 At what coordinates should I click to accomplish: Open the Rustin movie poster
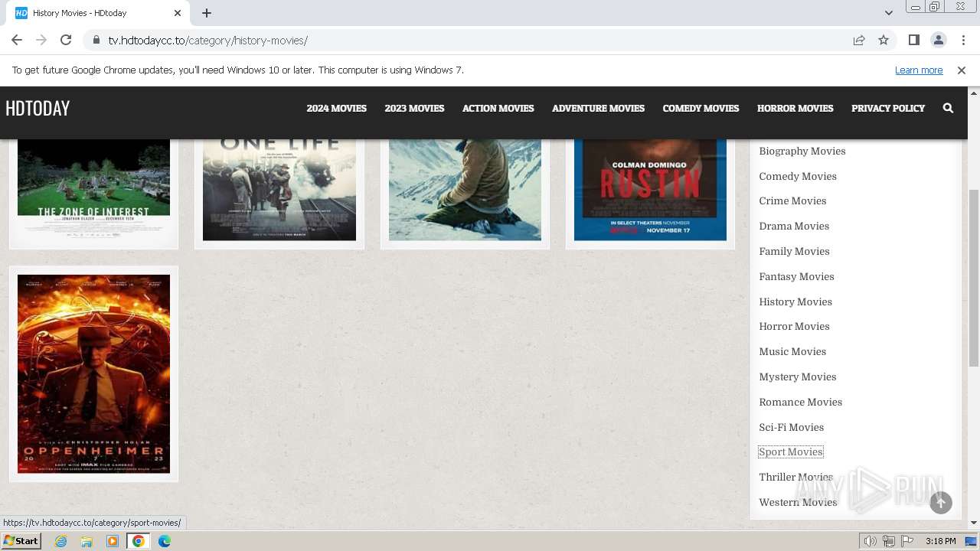click(x=650, y=190)
